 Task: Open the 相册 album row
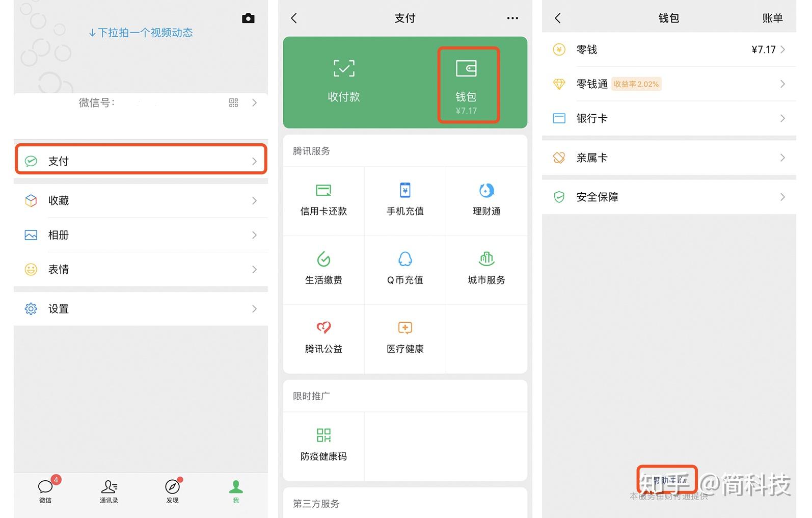[x=141, y=235]
